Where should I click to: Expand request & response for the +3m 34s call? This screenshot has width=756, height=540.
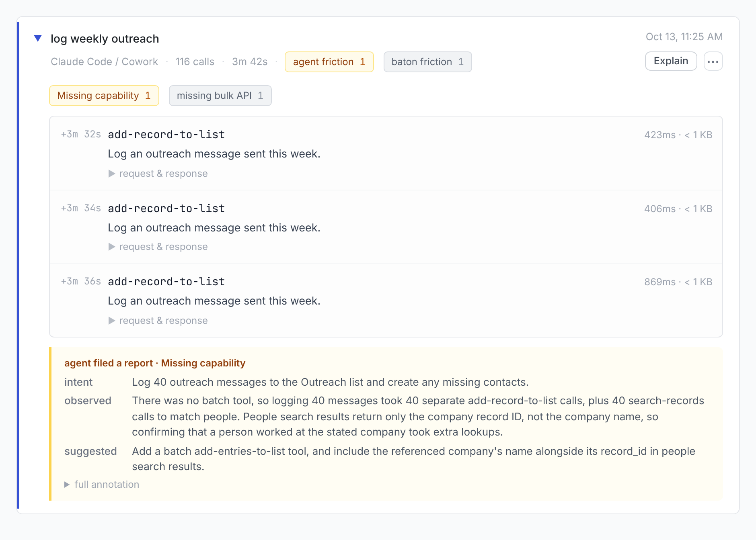(158, 247)
